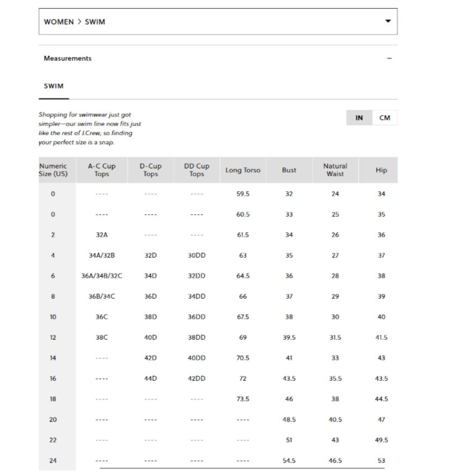Click the Hip column header
Screen dimensions: 476x476
click(381, 170)
